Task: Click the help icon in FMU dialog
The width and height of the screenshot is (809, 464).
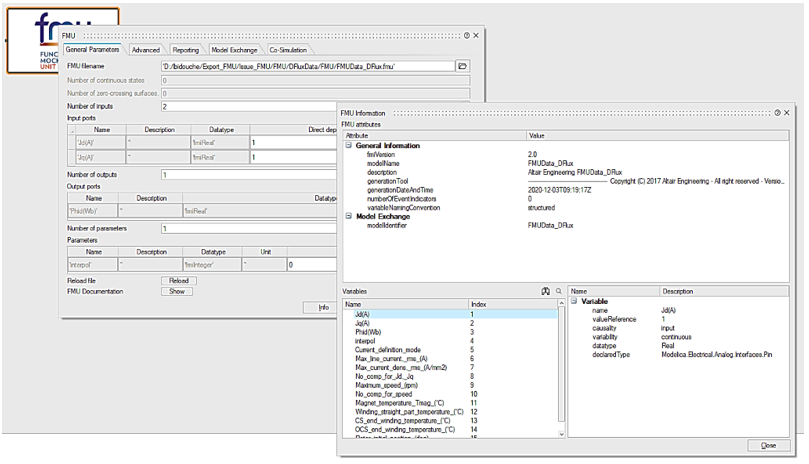Action: click(x=466, y=35)
